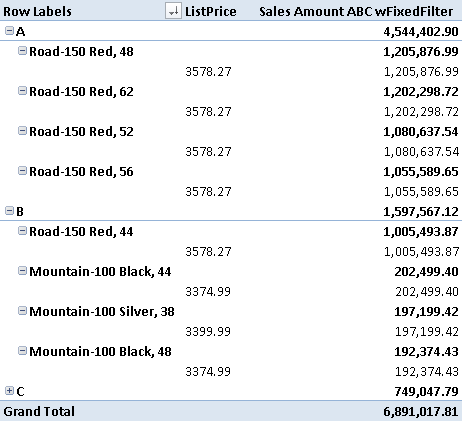Select the C total 749,047.79

click(427, 392)
